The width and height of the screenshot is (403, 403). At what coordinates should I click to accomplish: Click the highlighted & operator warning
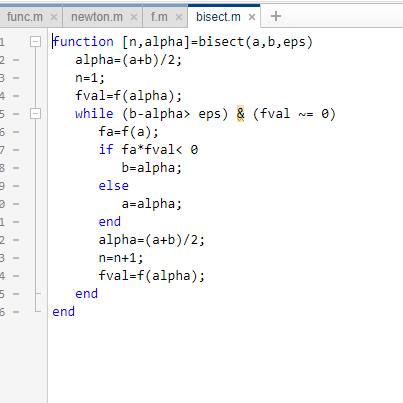click(240, 114)
